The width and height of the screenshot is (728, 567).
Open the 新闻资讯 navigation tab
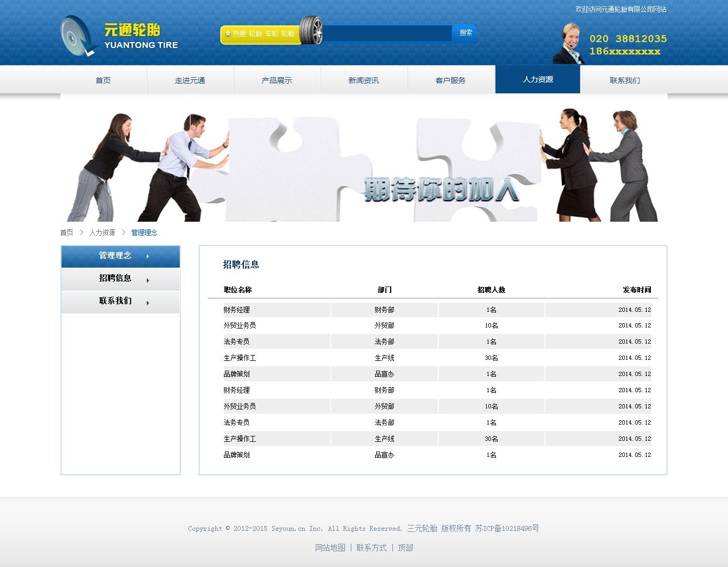pos(364,80)
